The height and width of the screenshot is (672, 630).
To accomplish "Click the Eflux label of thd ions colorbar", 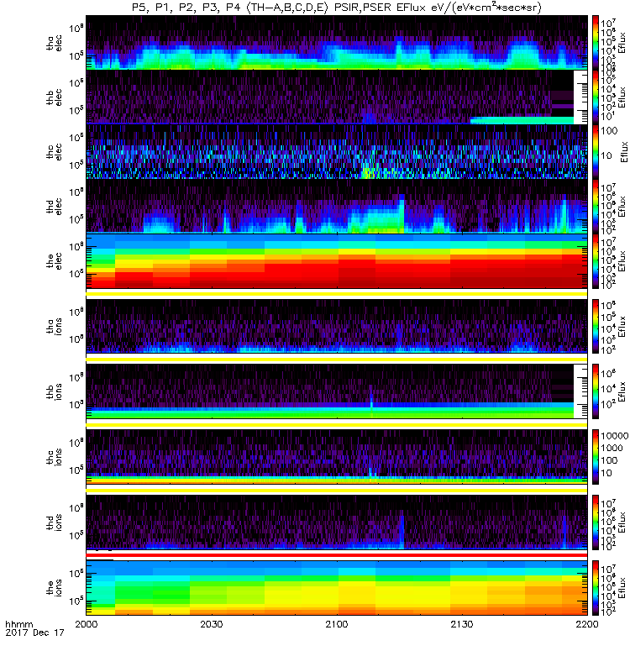I will pyautogui.click(x=622, y=522).
